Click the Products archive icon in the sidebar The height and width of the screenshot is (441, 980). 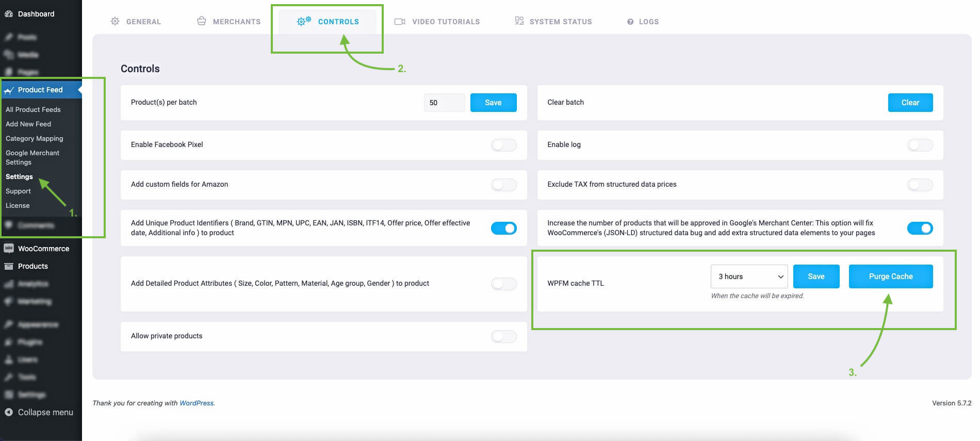point(9,266)
